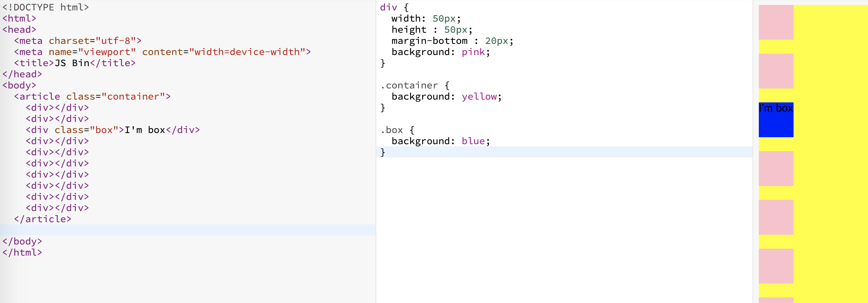The image size is (868, 303).
Task: Place cursor on the "</head>" line
Action: 22,74
